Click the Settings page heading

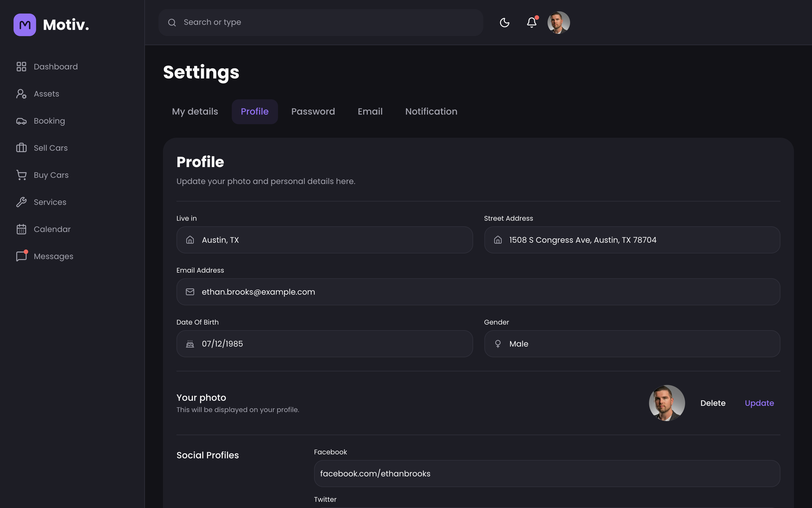[201, 73]
